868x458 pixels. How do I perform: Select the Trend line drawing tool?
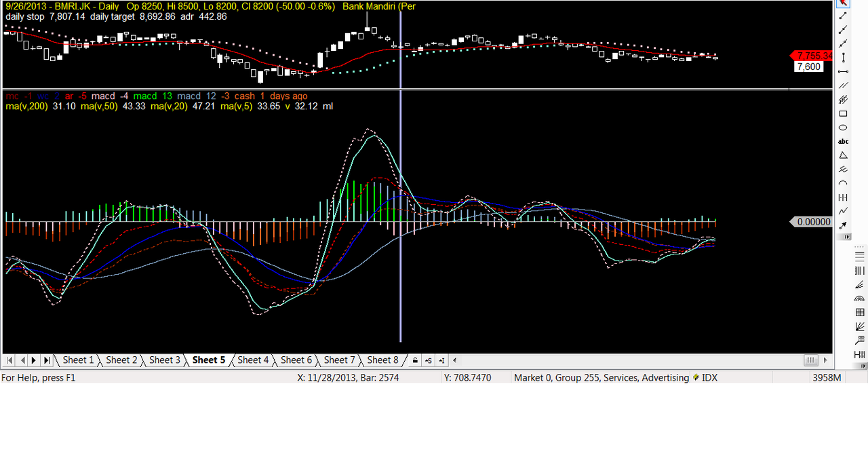pyautogui.click(x=843, y=16)
